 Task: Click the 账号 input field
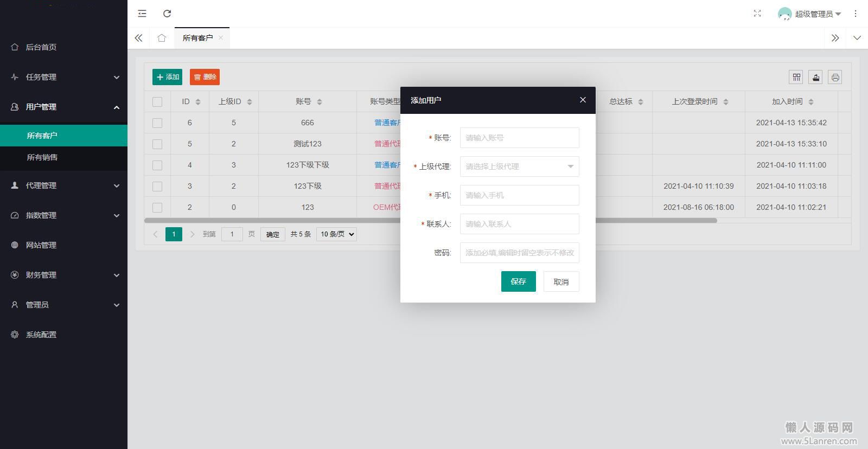[x=519, y=138]
